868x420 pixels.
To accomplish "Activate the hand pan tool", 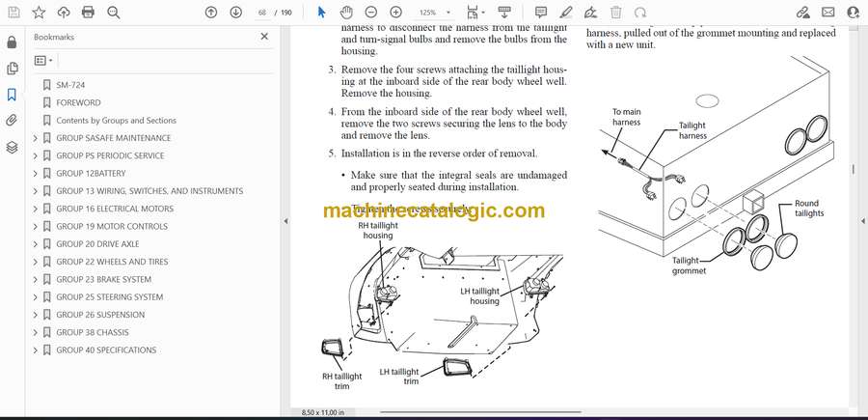I will [x=346, y=13].
